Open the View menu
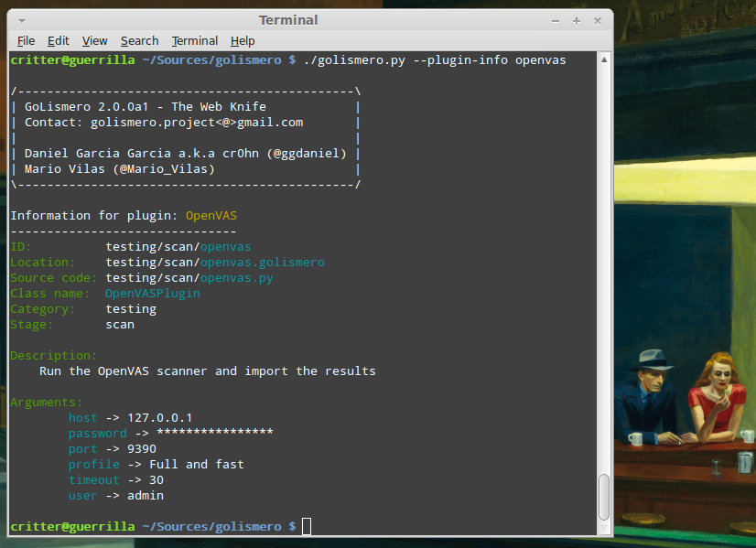756x548 pixels. tap(94, 40)
